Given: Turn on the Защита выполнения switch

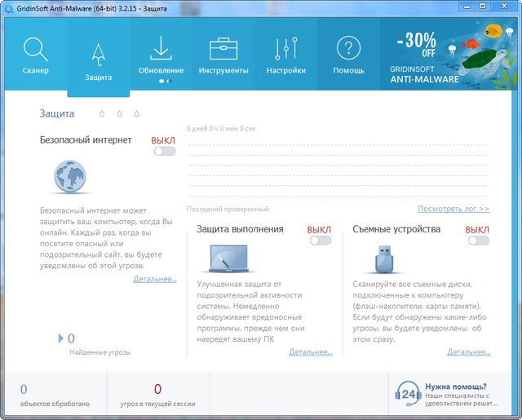Looking at the screenshot, I should pos(321,241).
